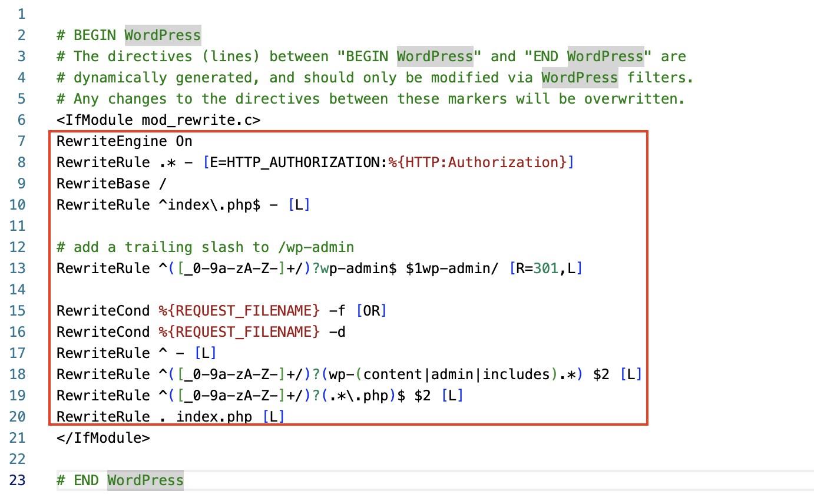Click the -d flag on line 16
Image resolution: width=814 pixels, height=504 pixels.
pos(337,332)
